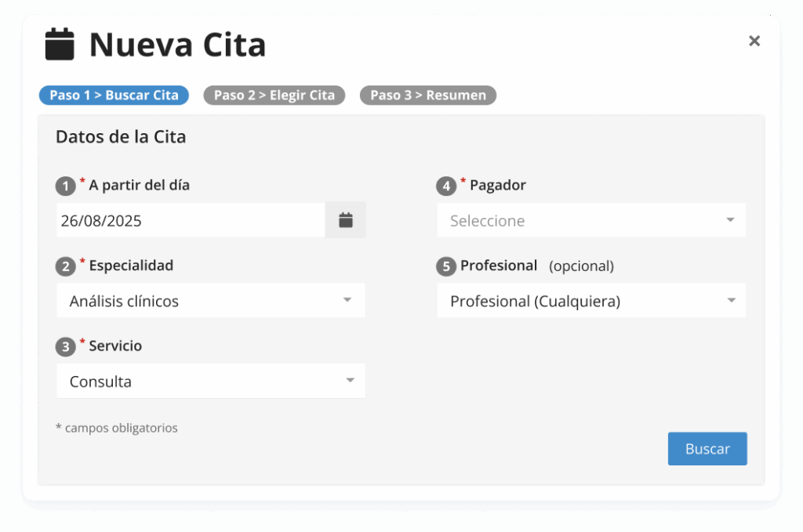
Task: Click the step 2 number badge
Action: point(65,266)
